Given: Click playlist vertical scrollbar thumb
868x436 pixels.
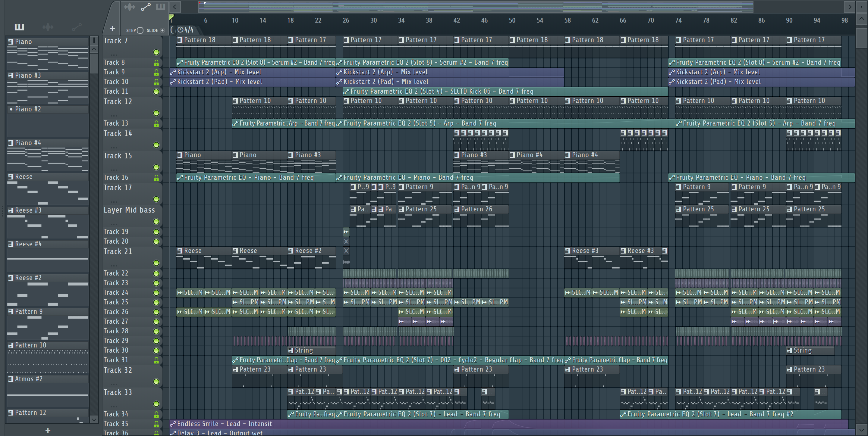Looking at the screenshot, I should pyautogui.click(x=861, y=38).
